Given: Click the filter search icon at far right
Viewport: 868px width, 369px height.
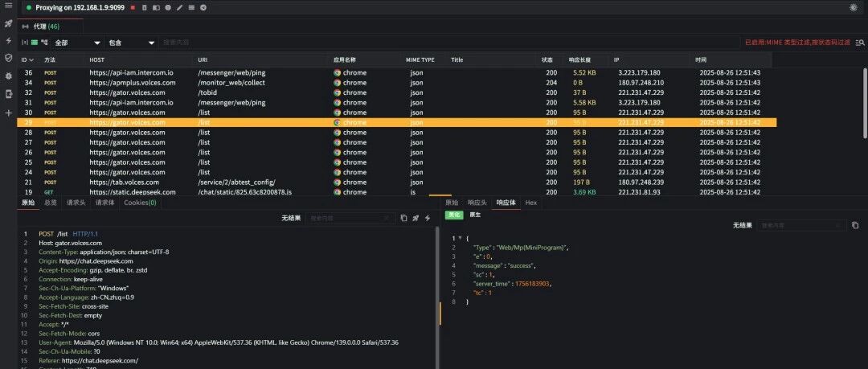Looking at the screenshot, I should [860, 43].
